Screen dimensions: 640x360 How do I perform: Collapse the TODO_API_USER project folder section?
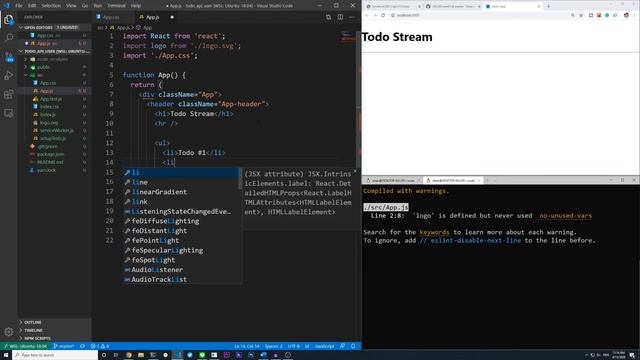click(x=55, y=51)
